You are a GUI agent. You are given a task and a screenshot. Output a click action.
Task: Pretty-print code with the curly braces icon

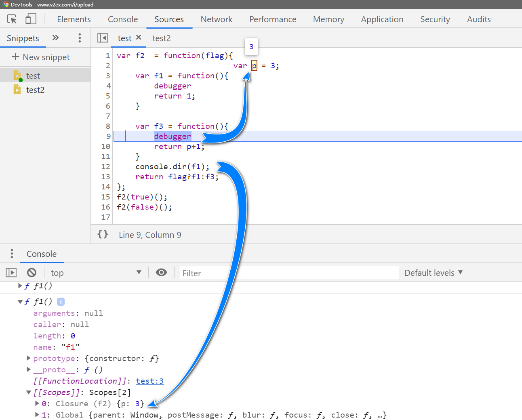103,235
